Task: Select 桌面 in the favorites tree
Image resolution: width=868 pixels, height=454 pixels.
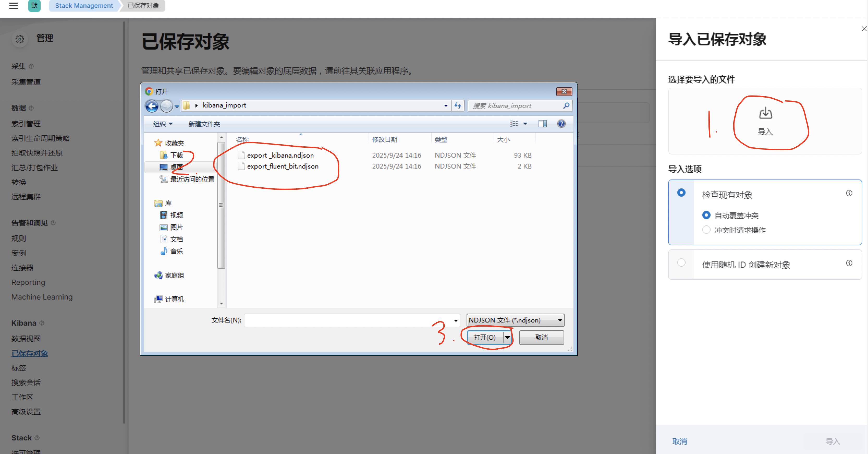Action: (176, 167)
